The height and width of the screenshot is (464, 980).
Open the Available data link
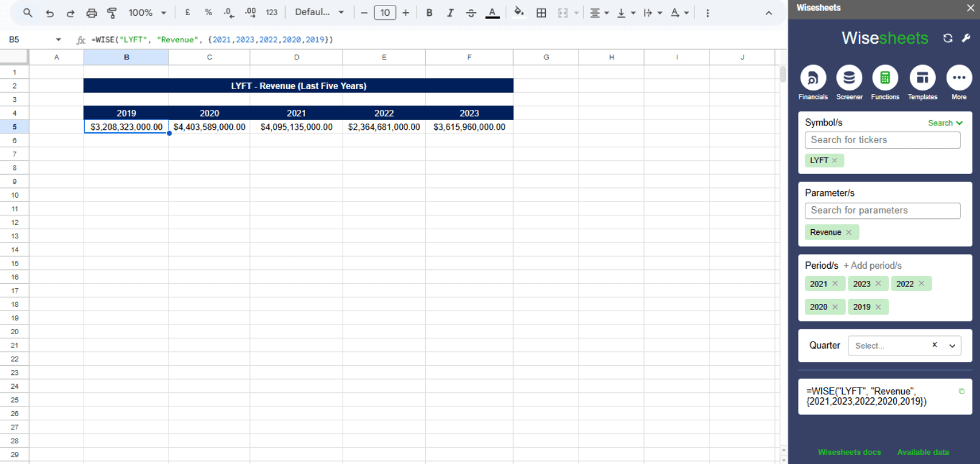click(923, 452)
